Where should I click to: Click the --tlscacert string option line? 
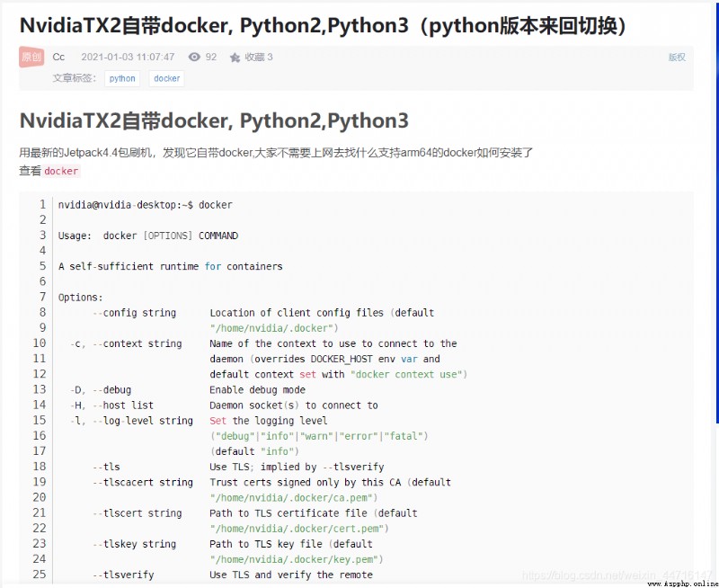[272, 482]
